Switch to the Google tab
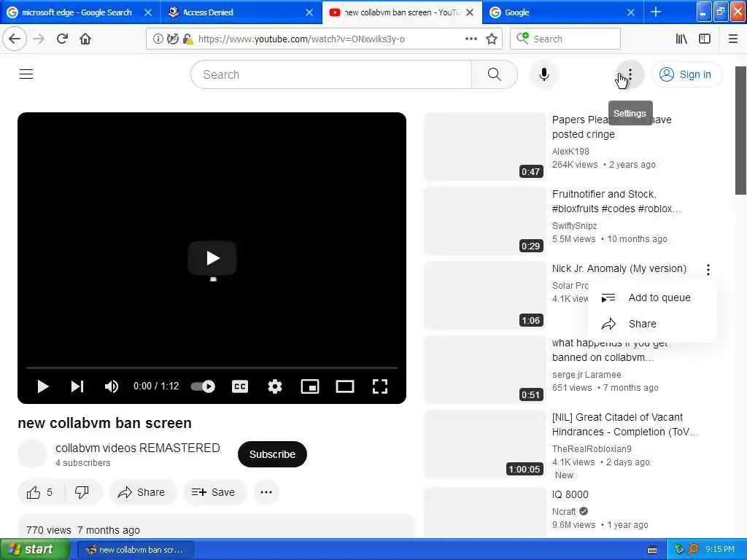Screen dimensions: 747x560 point(562,12)
